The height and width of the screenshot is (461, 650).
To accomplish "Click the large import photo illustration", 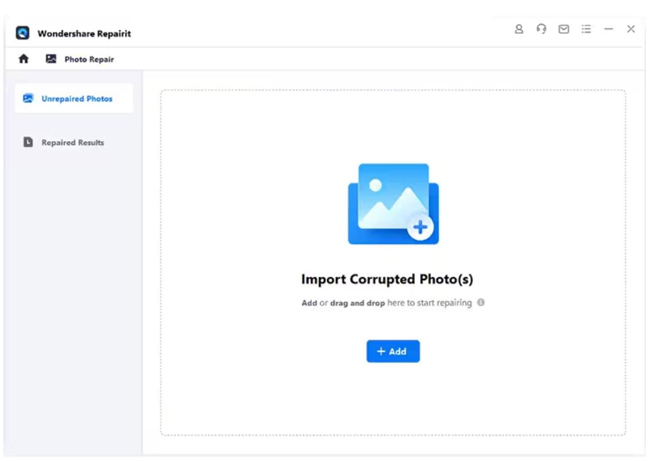I will pyautogui.click(x=393, y=204).
